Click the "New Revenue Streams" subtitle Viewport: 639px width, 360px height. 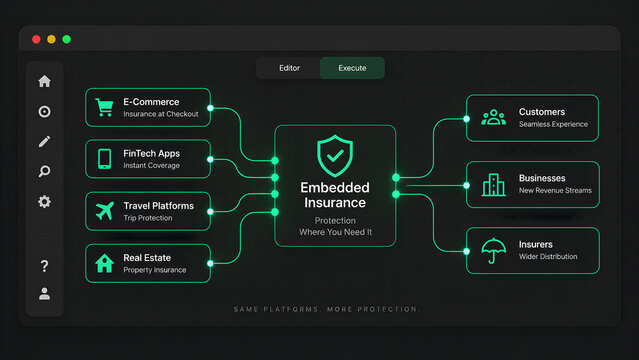(555, 190)
